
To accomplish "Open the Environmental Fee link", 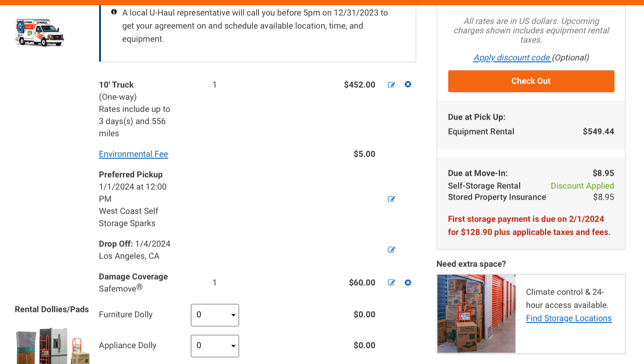I will (133, 154).
